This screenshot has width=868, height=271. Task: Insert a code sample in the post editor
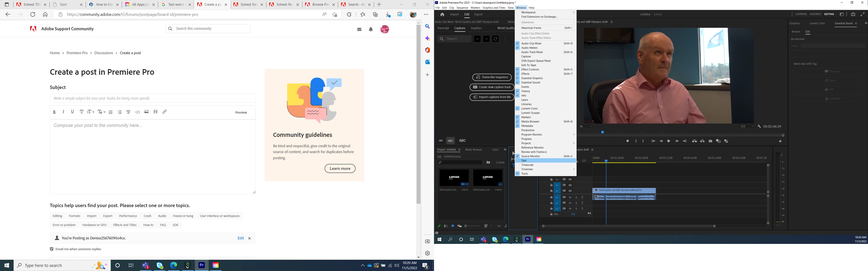coord(137,112)
